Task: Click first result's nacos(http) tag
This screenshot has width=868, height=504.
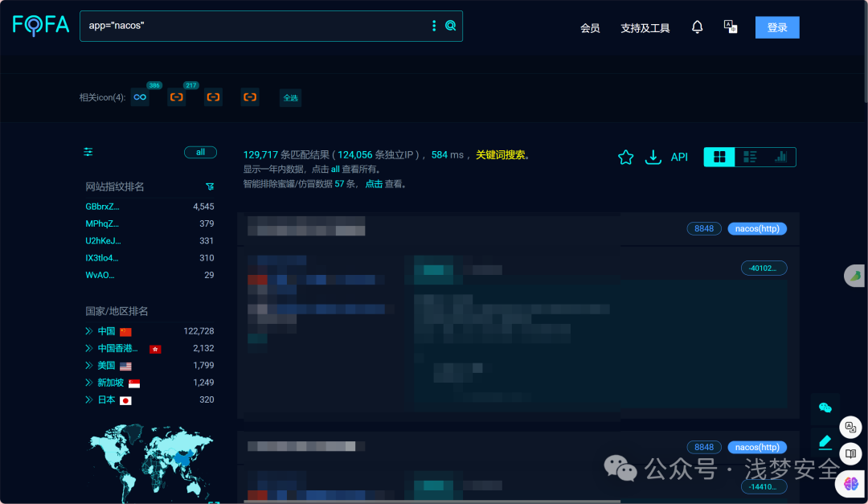Action: click(757, 229)
